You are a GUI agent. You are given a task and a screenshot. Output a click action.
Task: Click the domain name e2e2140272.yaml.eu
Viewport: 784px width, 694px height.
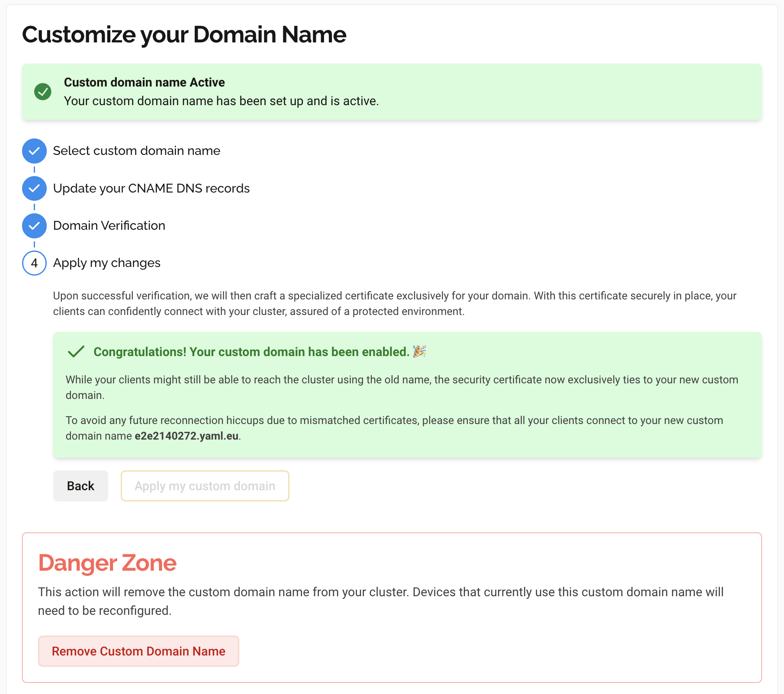186,436
